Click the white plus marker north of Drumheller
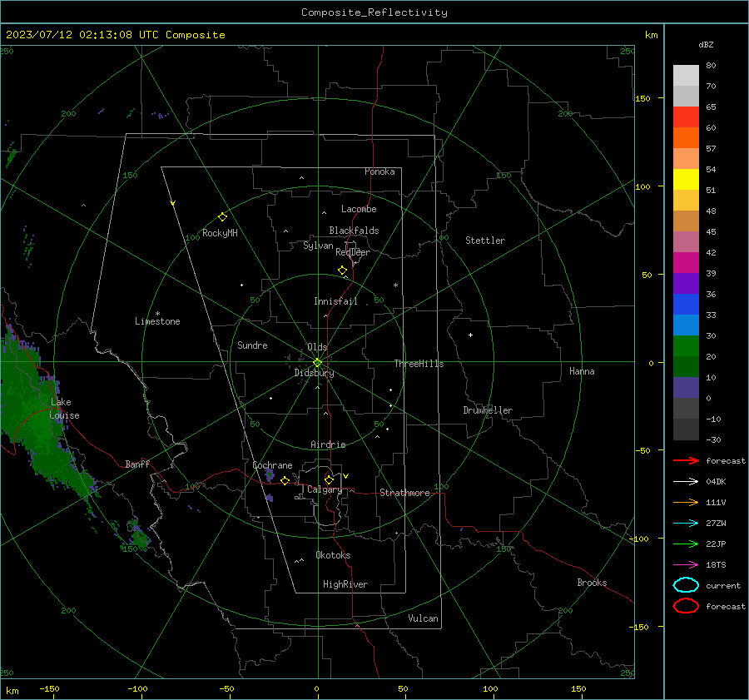Viewport: 749px width, 700px height. coord(470,335)
